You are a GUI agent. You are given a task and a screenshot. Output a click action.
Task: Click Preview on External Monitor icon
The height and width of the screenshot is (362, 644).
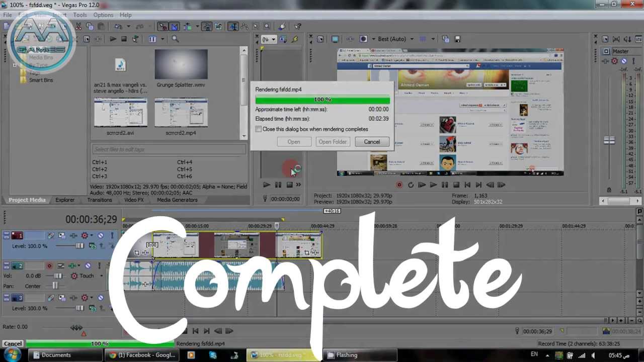point(335,39)
